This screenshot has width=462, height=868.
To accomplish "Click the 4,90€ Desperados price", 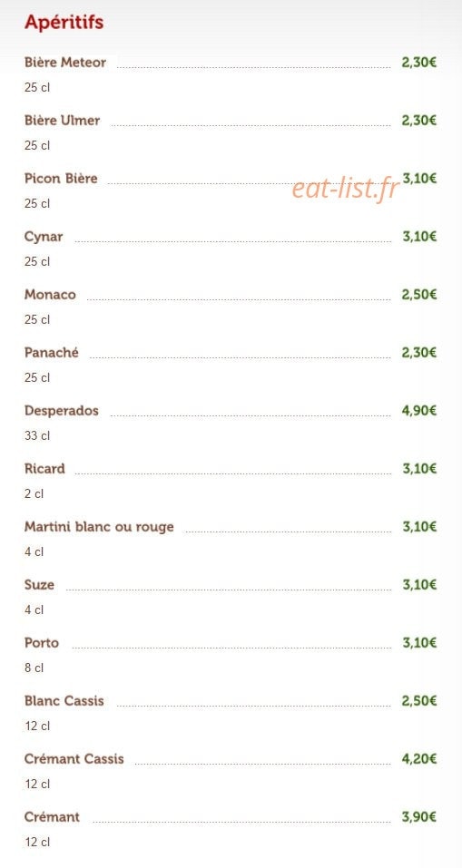I will click(x=418, y=411).
